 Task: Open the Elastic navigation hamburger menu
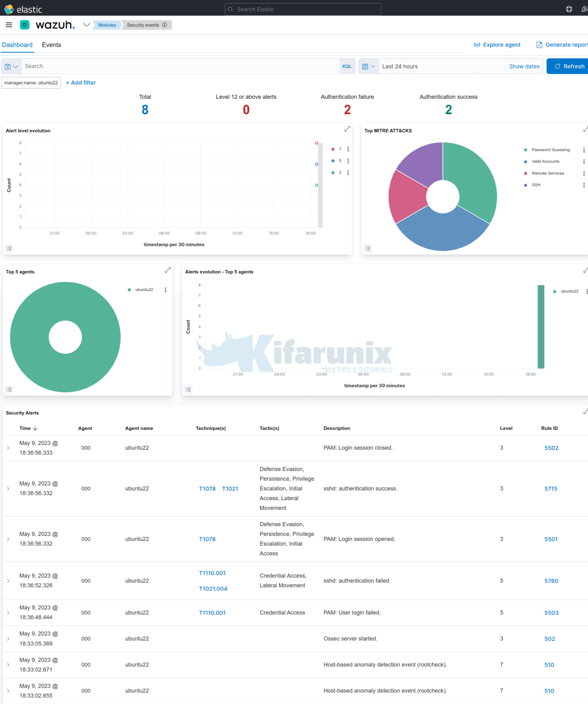9,25
